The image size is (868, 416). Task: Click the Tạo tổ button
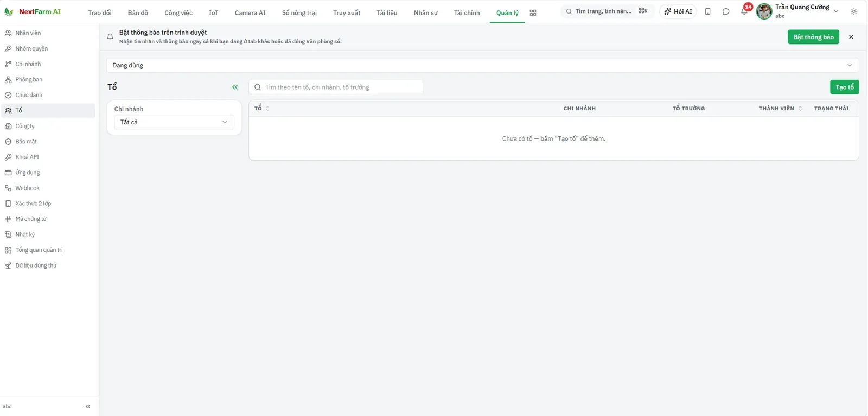click(x=845, y=87)
